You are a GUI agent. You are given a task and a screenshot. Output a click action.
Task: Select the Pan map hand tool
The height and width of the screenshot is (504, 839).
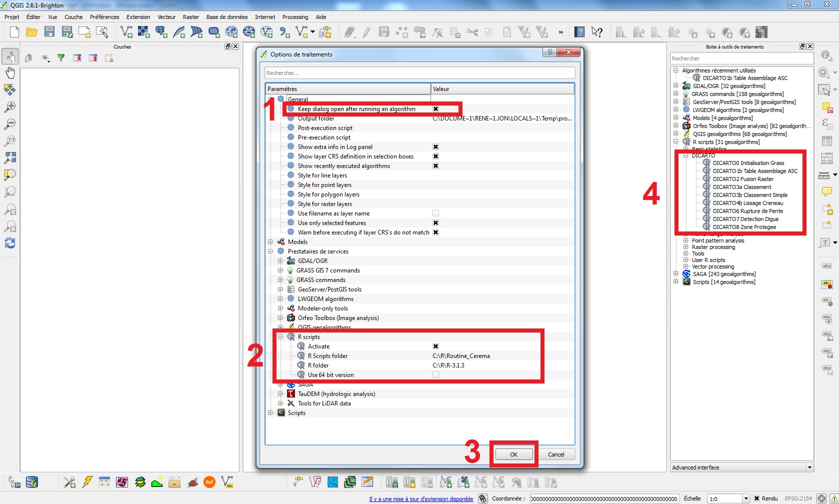coord(10,73)
